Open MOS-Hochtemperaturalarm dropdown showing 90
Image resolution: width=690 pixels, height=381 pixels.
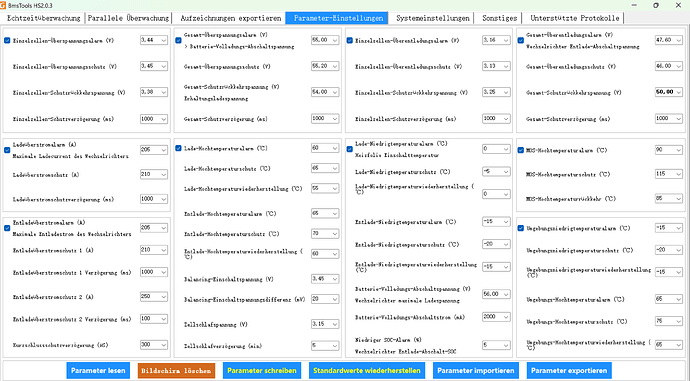668,150
